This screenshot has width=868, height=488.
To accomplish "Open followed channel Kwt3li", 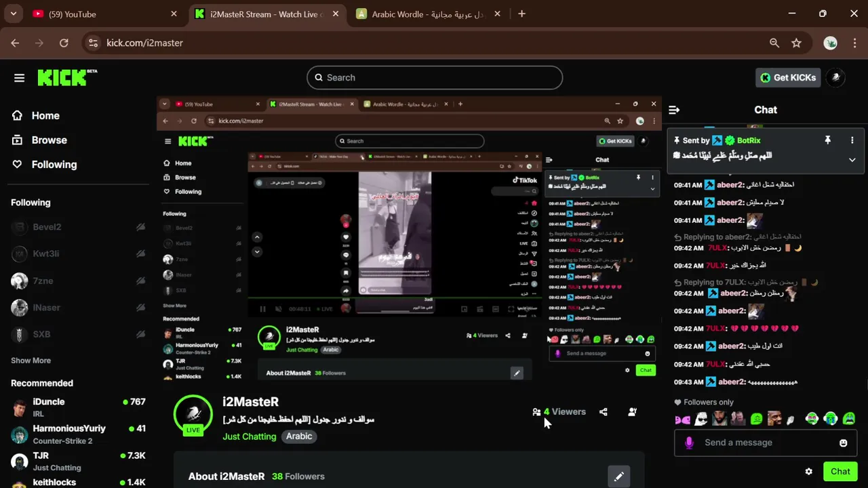I will (x=78, y=254).
